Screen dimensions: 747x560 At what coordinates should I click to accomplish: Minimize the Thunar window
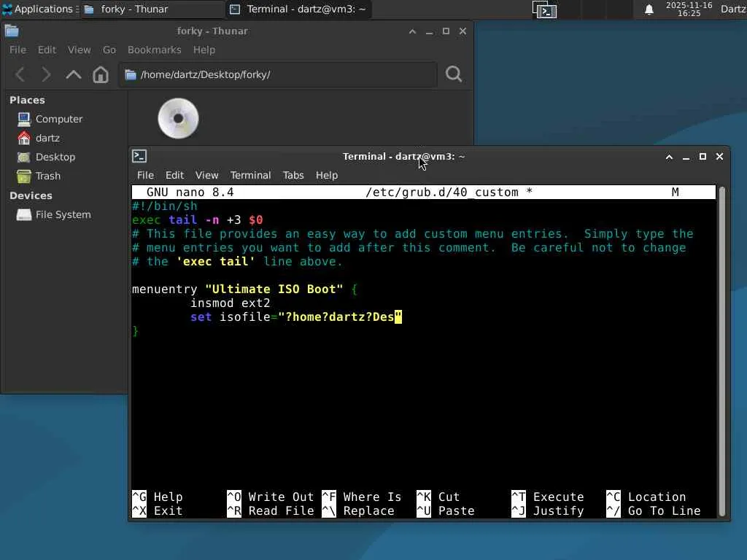(x=429, y=31)
